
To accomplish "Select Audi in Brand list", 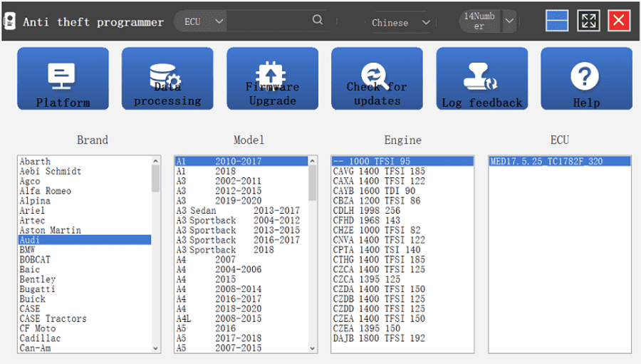I will (85, 240).
